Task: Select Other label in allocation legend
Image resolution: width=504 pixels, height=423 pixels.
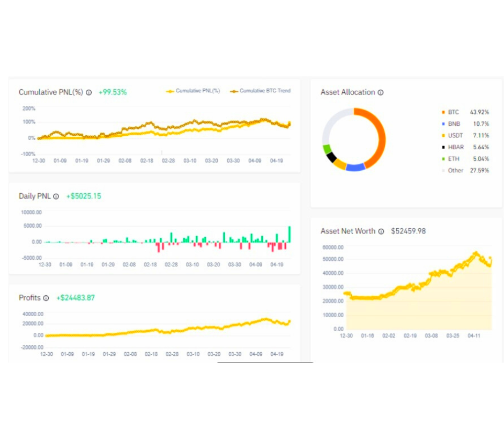Action: click(455, 170)
